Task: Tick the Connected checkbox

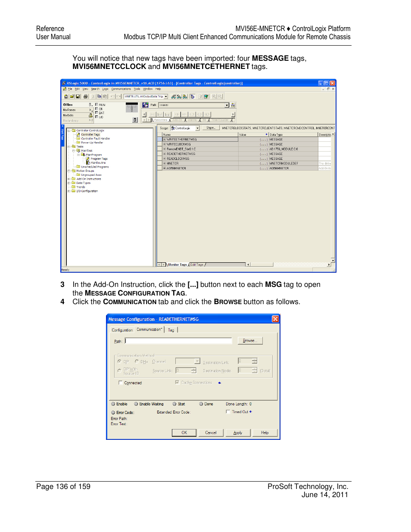Action: pos(121,383)
